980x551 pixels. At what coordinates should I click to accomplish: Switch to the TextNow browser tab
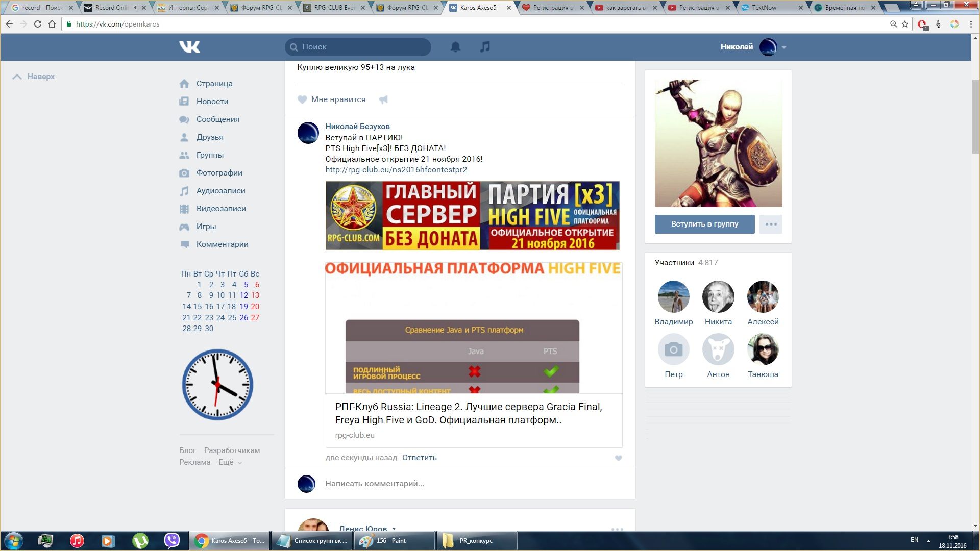click(764, 8)
